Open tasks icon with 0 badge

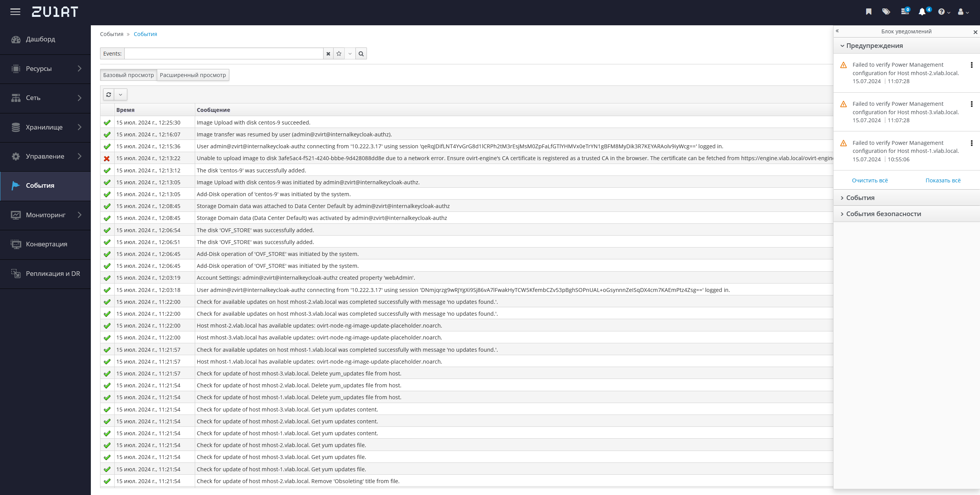pyautogui.click(x=905, y=11)
